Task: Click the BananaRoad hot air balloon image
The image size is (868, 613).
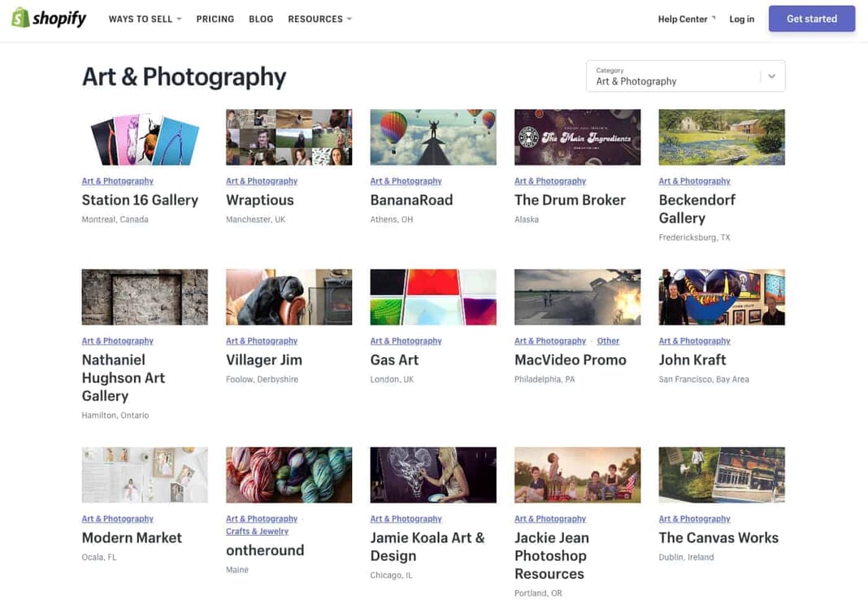Action: [432, 137]
